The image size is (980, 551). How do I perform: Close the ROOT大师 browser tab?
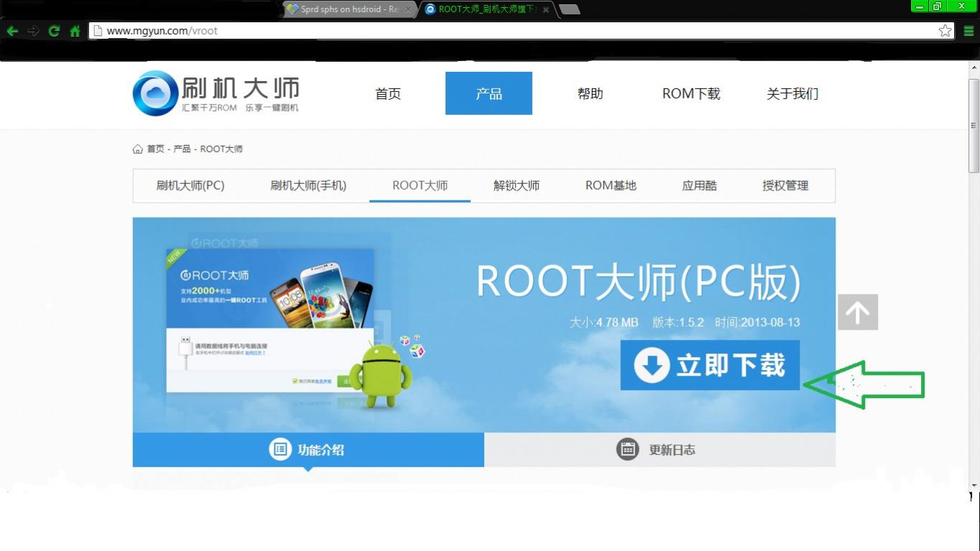(x=546, y=9)
